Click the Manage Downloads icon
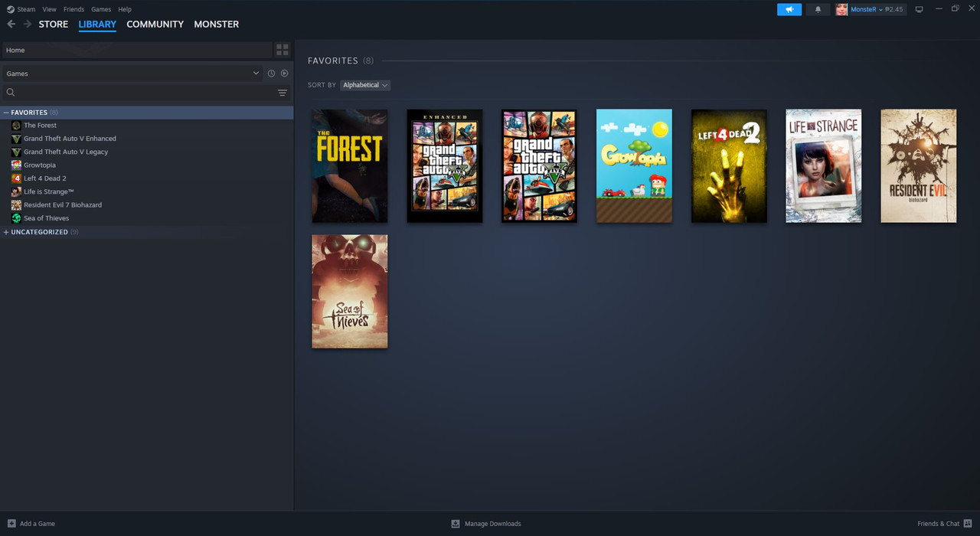Image resolution: width=980 pixels, height=536 pixels. [456, 524]
